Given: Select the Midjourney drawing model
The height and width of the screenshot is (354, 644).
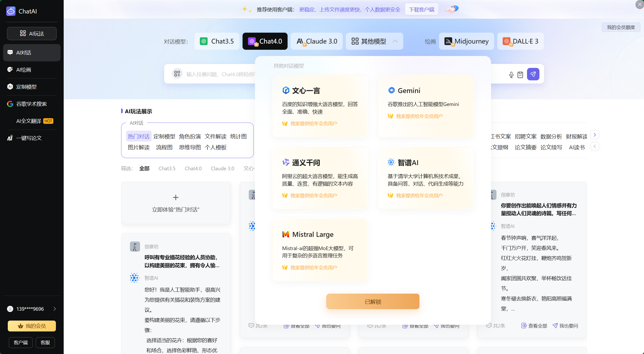Looking at the screenshot, I should click(466, 41).
